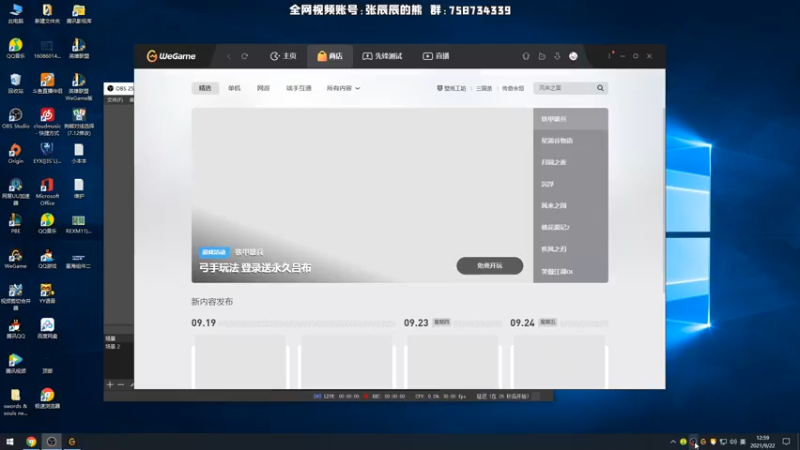The width and height of the screenshot is (800, 450).
Task: Open the WeGame more-options menu icon
Action: pyautogui.click(x=610, y=56)
